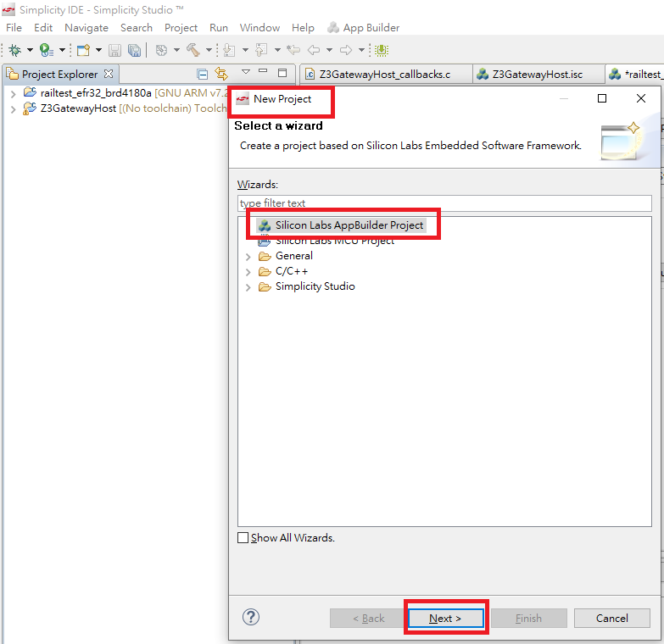664x644 pixels.
Task: Click the Next > button
Action: pyautogui.click(x=446, y=619)
